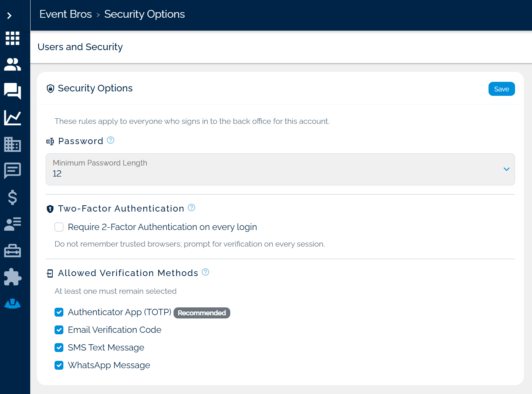Click the password field icon beside Password heading
The width and height of the screenshot is (532, 394).
[50, 142]
